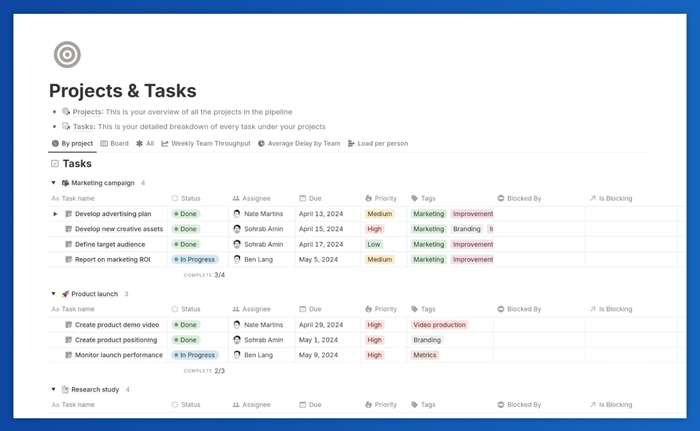Viewport: 700px width, 431px height.
Task: Open the Develop advertising plan task
Action: [x=113, y=214]
